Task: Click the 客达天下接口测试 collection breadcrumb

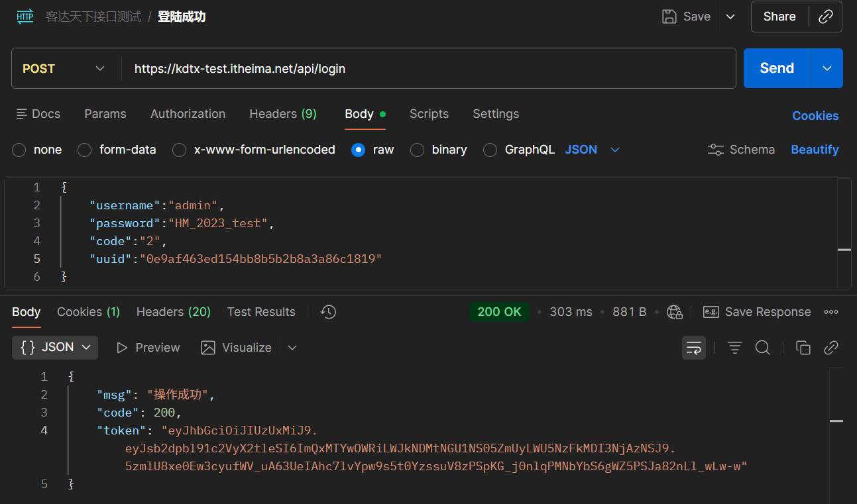Action: [x=93, y=17]
